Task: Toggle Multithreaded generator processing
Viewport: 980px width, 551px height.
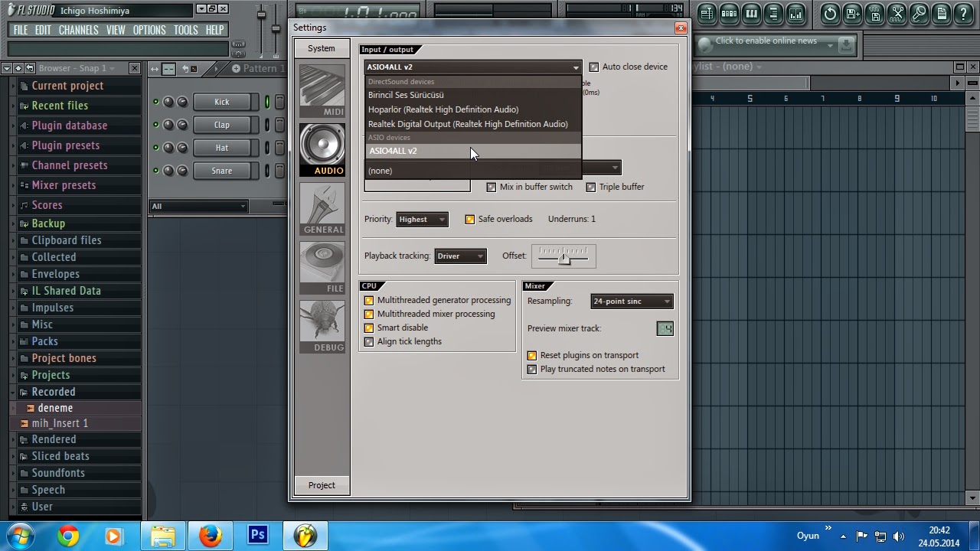Action: tap(369, 301)
